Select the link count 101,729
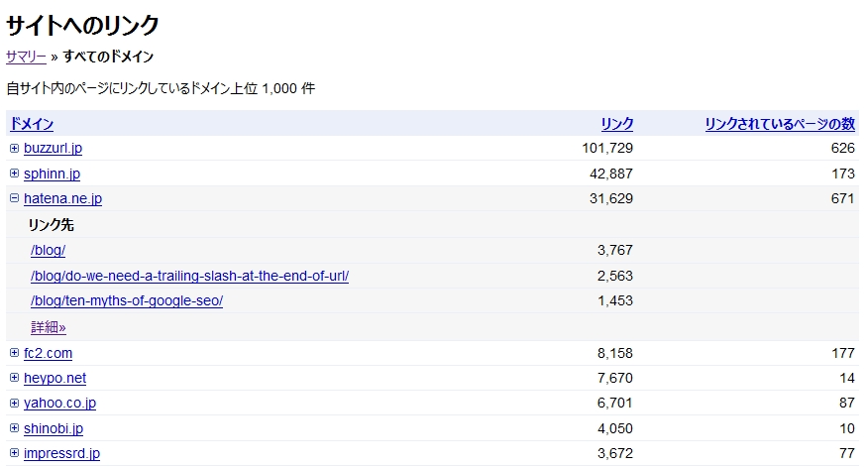The height and width of the screenshot is (467, 868). (607, 148)
